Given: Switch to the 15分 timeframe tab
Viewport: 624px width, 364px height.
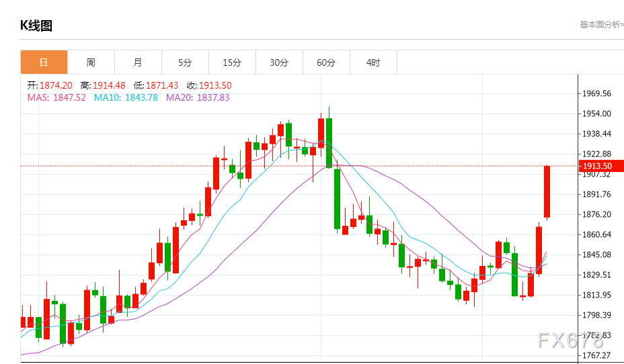Looking at the screenshot, I should (232, 62).
